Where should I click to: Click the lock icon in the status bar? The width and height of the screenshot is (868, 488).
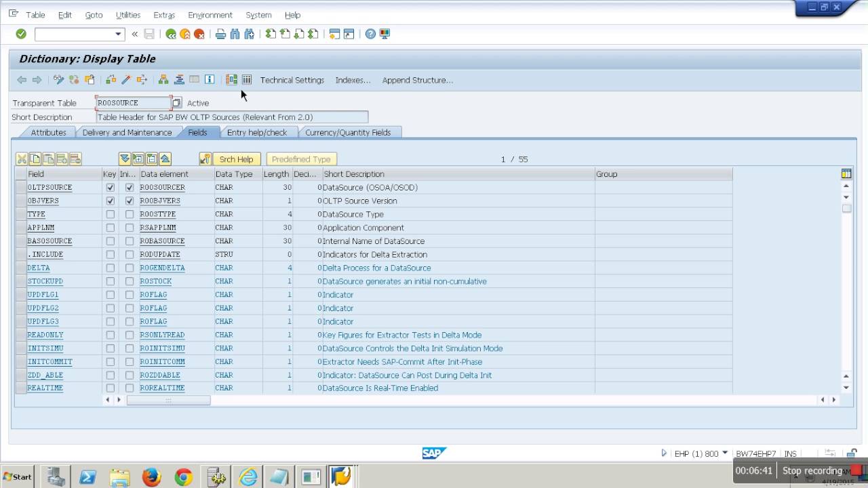click(x=852, y=453)
